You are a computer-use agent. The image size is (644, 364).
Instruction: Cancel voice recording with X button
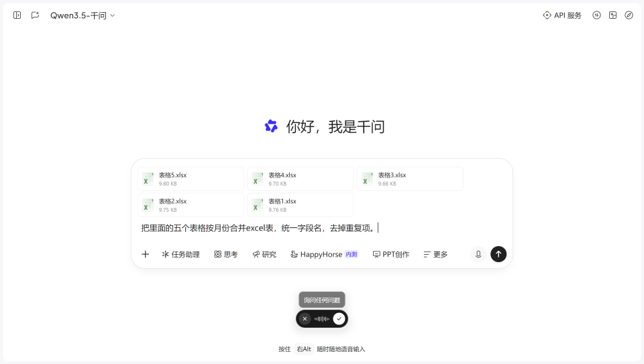click(305, 319)
